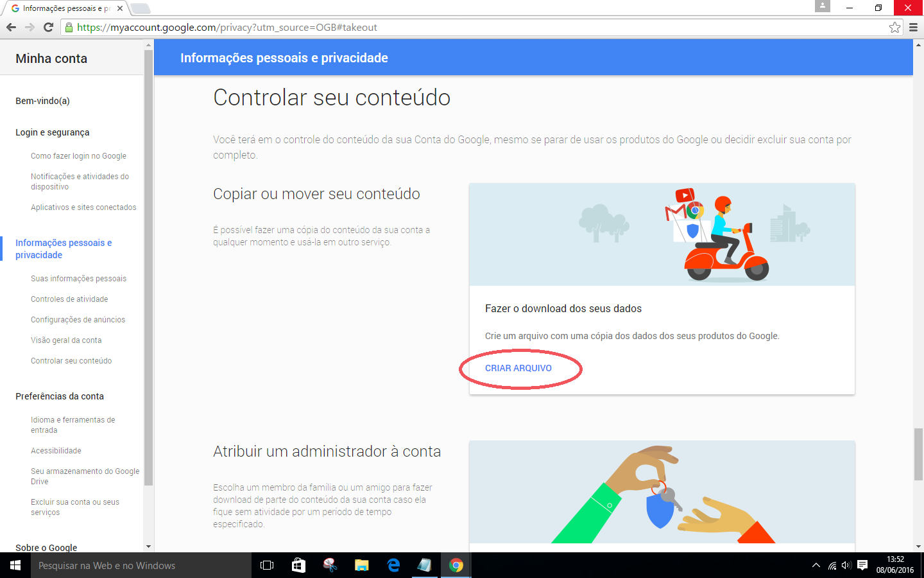Open Seu armazenamento do Google Drive
Screen dimensions: 924x578
point(85,477)
